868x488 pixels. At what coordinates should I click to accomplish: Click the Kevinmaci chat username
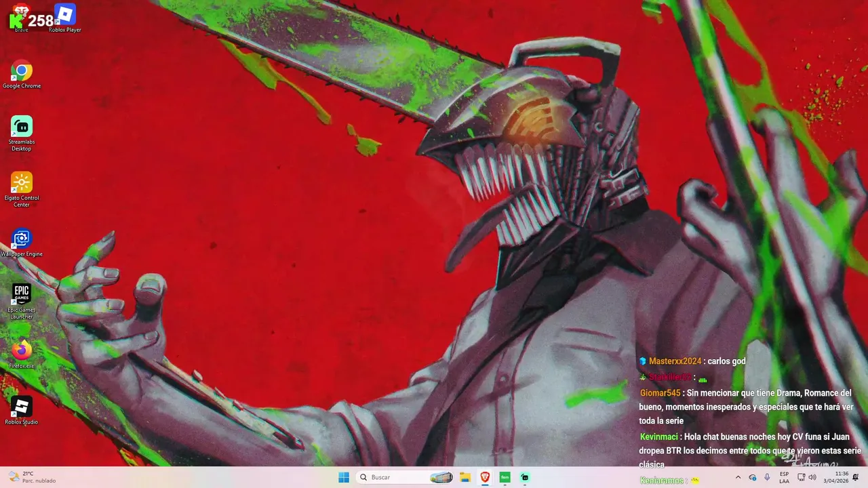[x=658, y=436]
